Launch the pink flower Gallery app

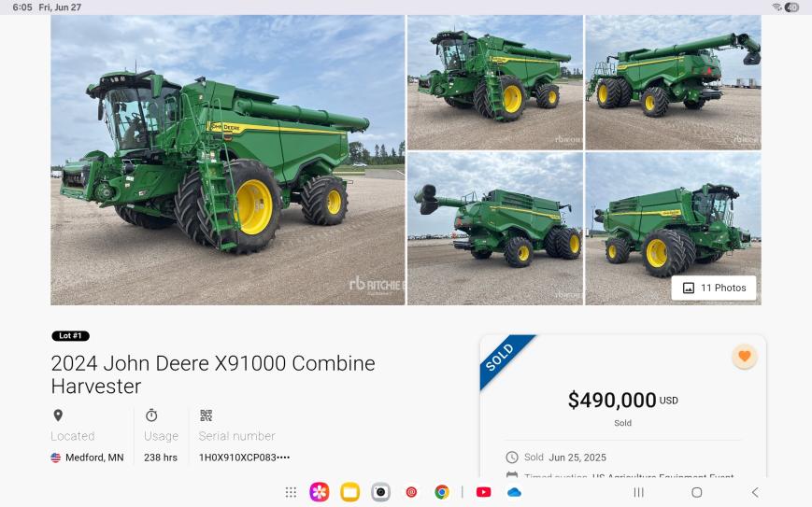tap(319, 492)
